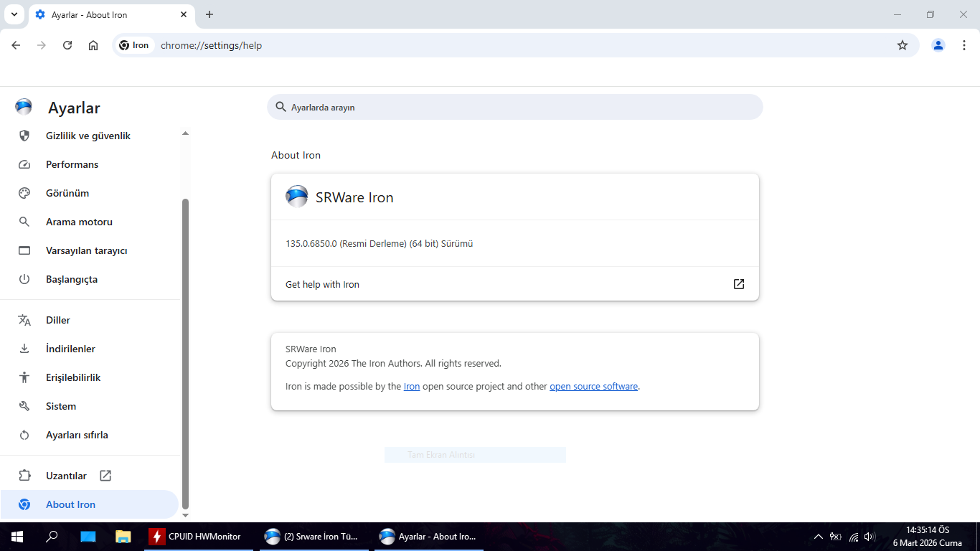Open Varsayılan tarayıcı settings
The width and height of the screenshot is (980, 551).
coord(89,250)
